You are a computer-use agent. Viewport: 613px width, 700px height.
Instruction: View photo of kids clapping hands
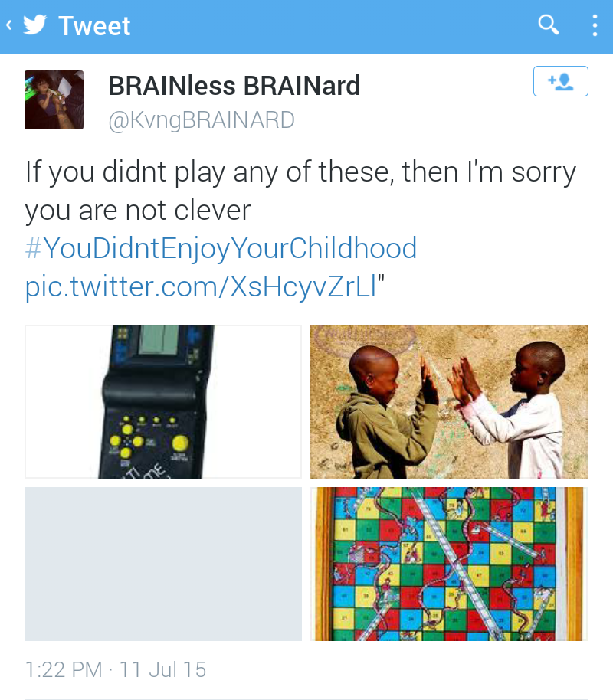click(x=449, y=402)
